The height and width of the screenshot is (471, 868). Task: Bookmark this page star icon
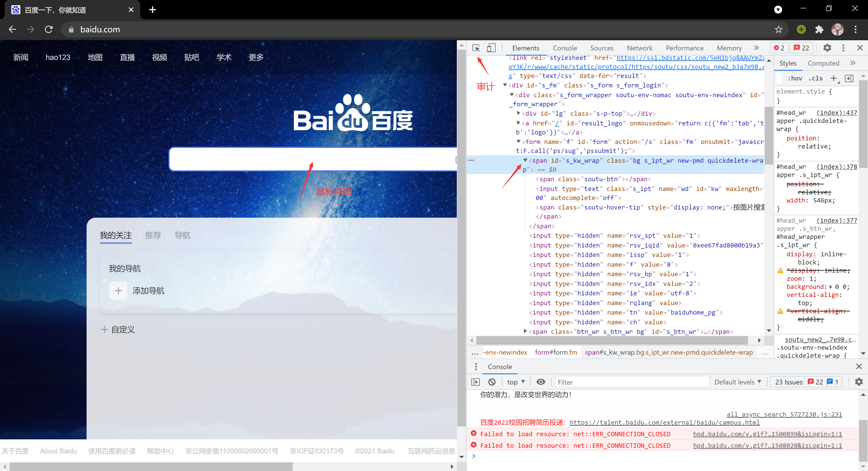tap(779, 29)
